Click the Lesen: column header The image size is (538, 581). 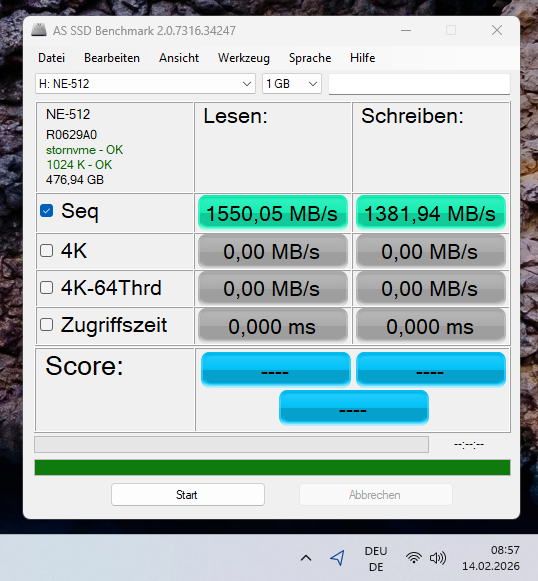tap(236, 116)
